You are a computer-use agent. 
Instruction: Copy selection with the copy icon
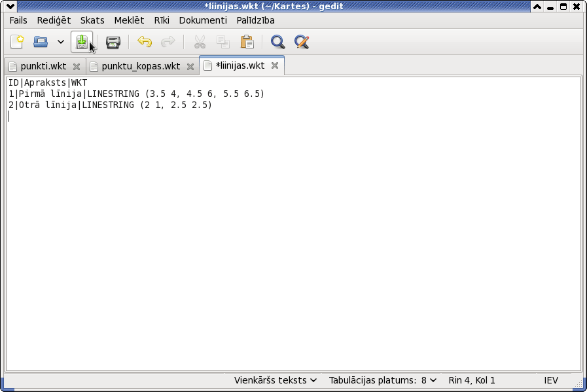coord(223,42)
